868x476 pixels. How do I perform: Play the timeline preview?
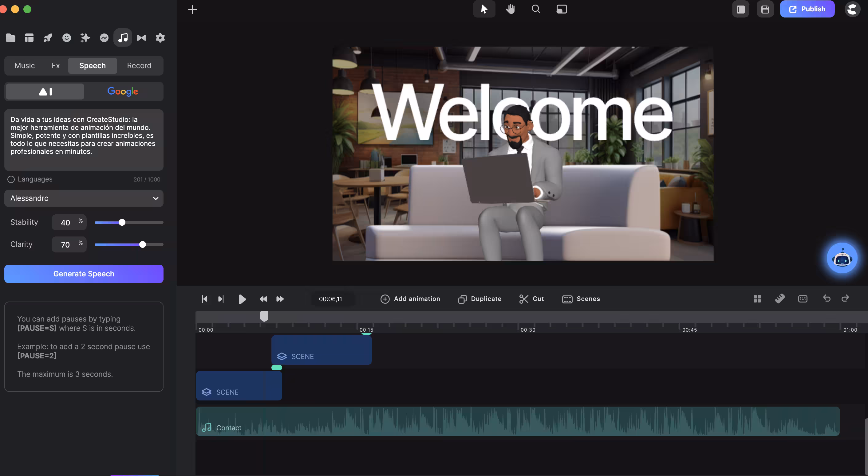click(242, 299)
